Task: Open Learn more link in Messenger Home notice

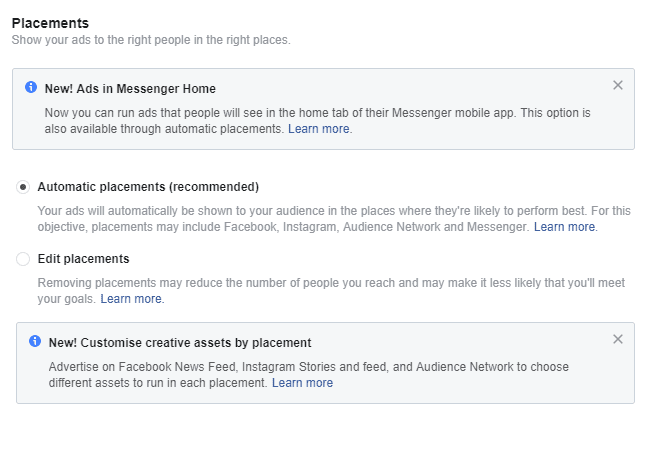Action: click(x=319, y=129)
